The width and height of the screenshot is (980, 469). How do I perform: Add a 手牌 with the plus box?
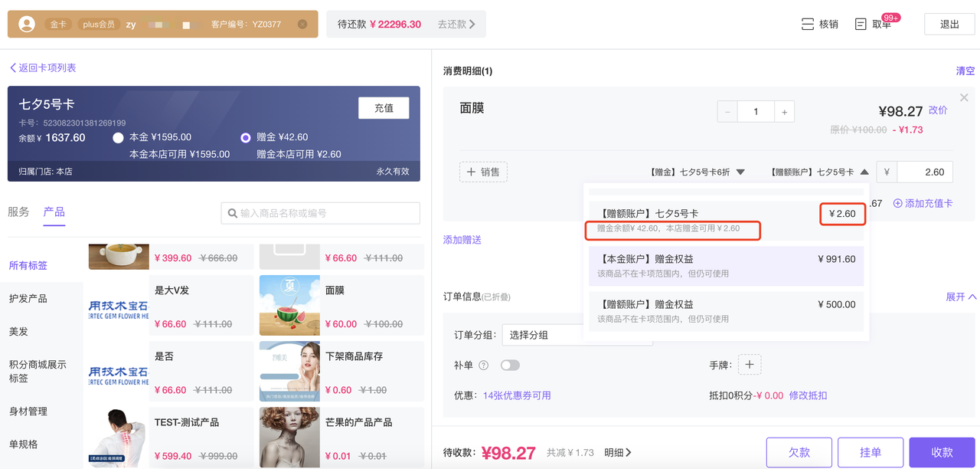click(x=750, y=365)
